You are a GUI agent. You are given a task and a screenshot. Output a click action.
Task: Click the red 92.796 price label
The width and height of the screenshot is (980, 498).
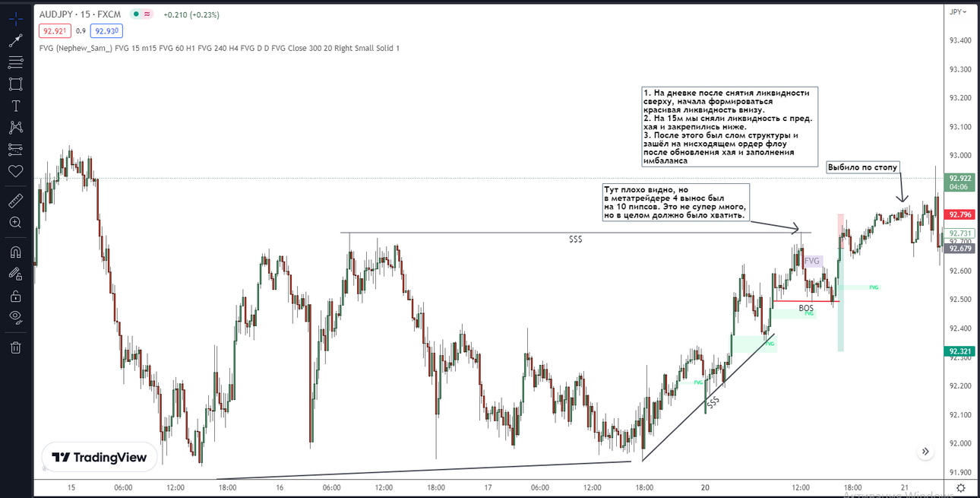(959, 214)
